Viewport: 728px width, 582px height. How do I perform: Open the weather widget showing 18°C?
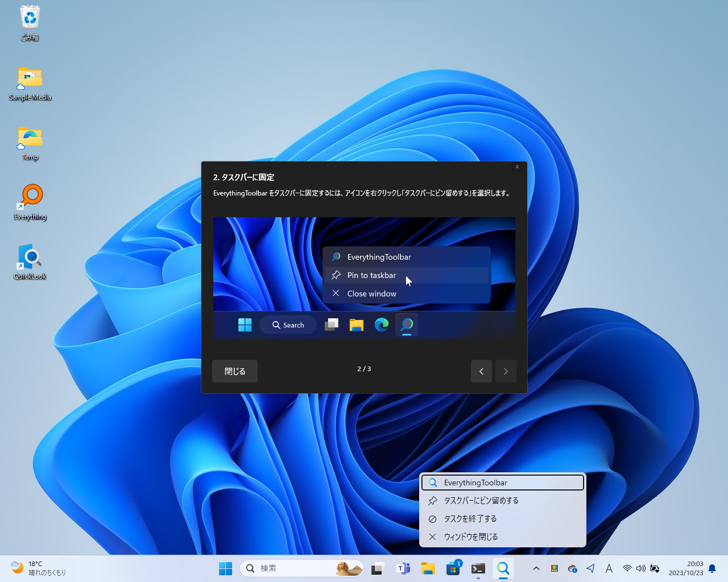(x=39, y=568)
